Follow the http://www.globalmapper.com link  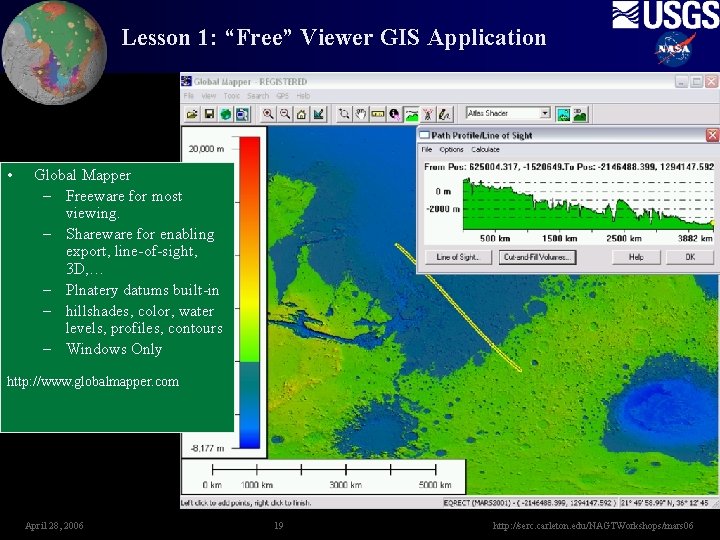93,381
